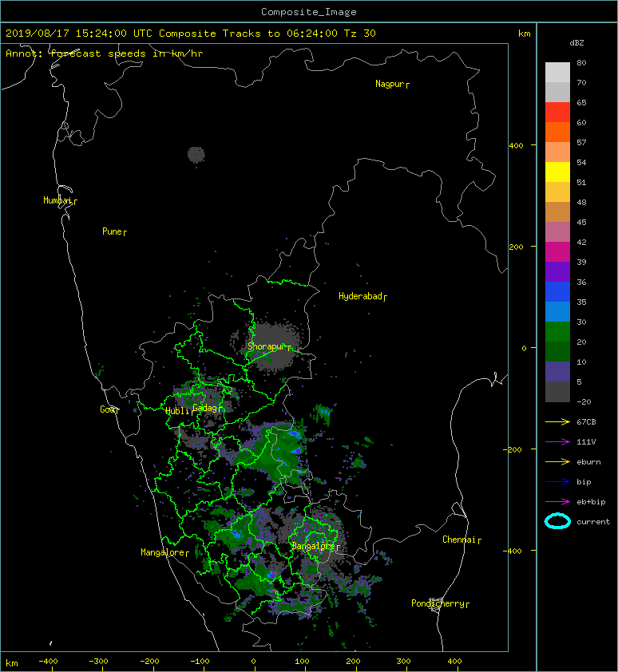Select the 'current' legend text
This screenshot has width=618, height=672.
[593, 522]
